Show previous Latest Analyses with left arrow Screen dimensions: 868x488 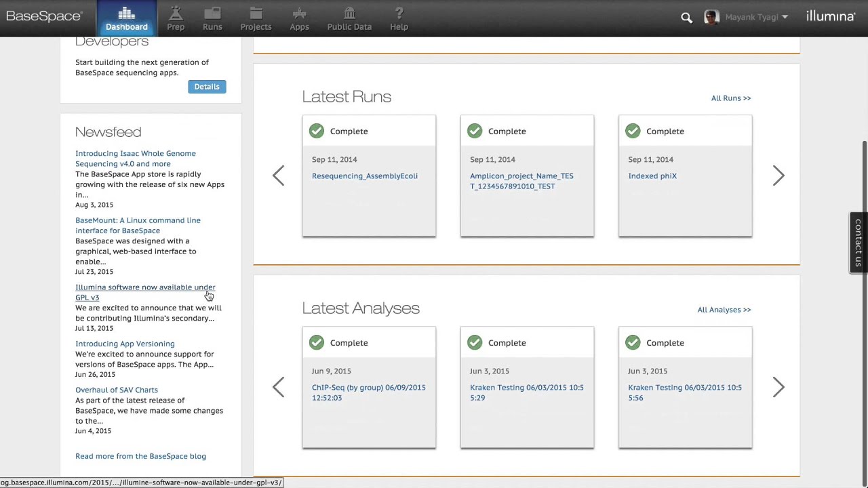(278, 388)
